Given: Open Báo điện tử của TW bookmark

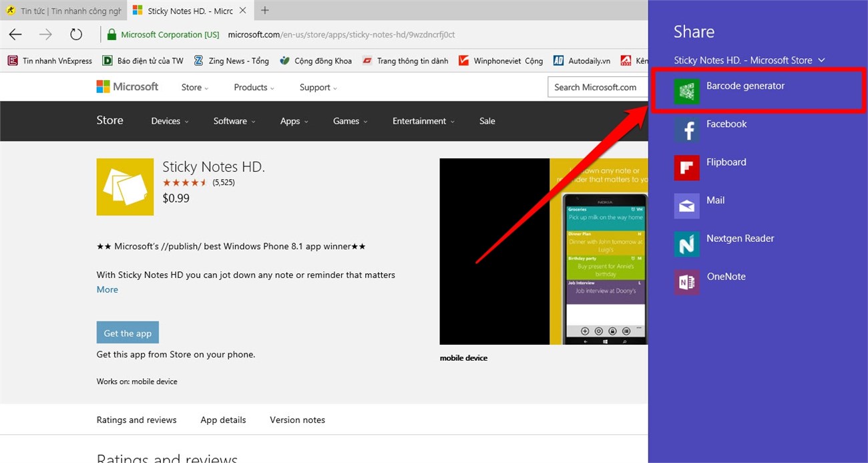Looking at the screenshot, I should pos(143,61).
